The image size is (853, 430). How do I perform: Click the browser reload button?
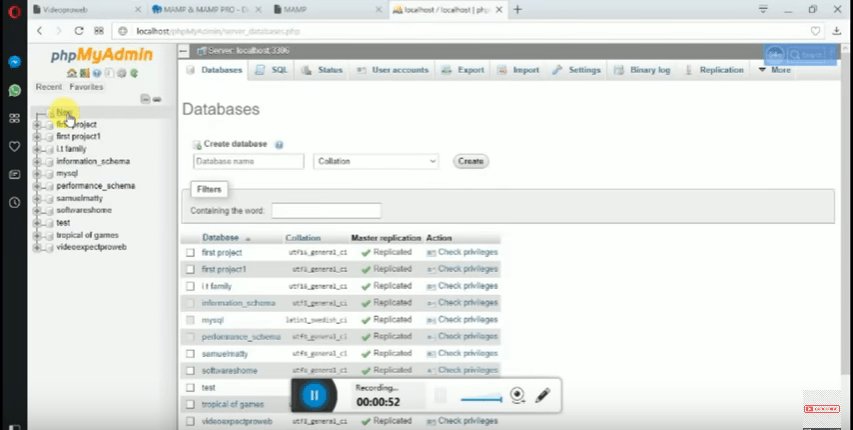[79, 31]
